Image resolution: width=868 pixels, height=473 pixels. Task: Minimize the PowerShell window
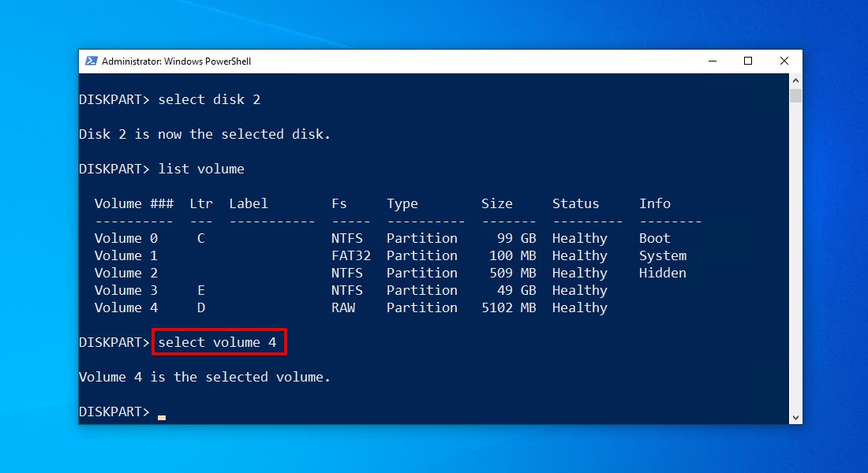pyautogui.click(x=713, y=61)
